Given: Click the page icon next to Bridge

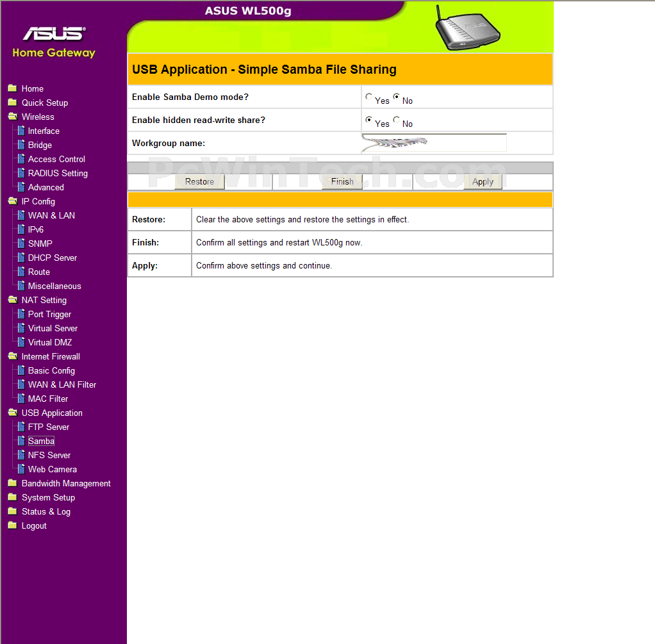Looking at the screenshot, I should click(21, 145).
